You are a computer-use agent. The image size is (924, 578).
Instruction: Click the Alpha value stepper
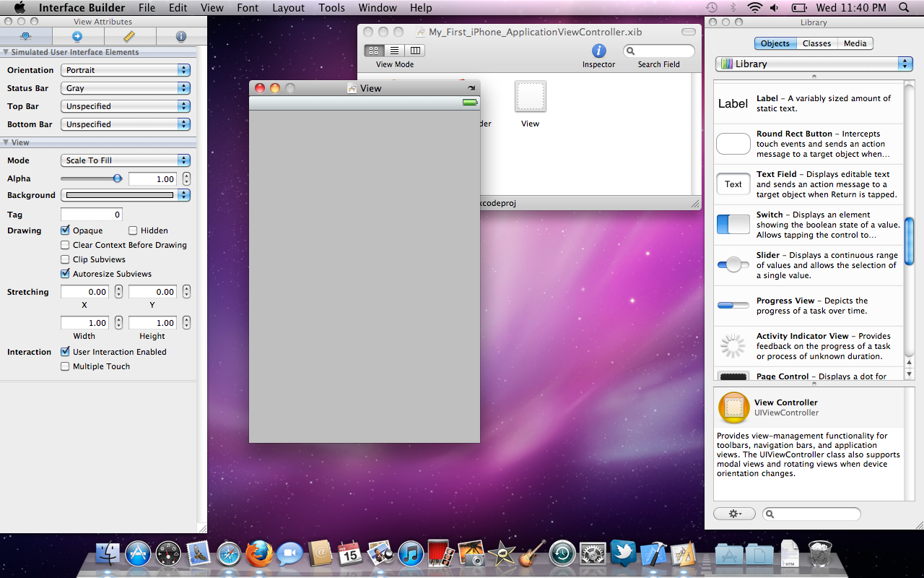(x=186, y=178)
